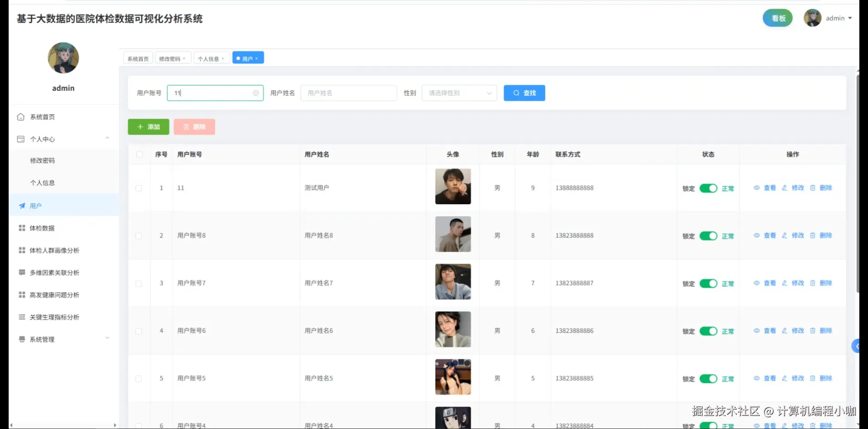Viewport: 868px width, 429px height.
Task: Click the trash delete icon for user 11
Action: click(x=812, y=188)
